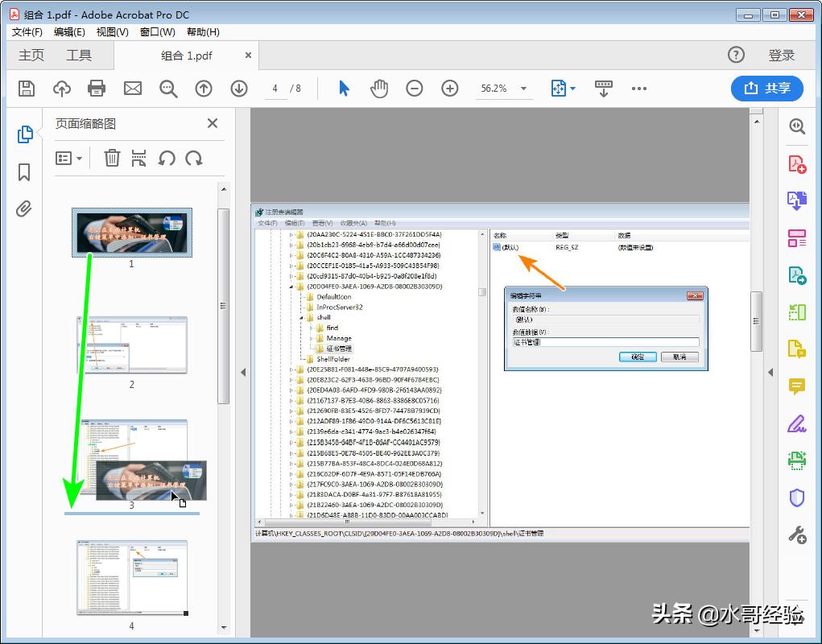Switch to the Hand tool
The width and height of the screenshot is (822, 644).
(x=378, y=89)
